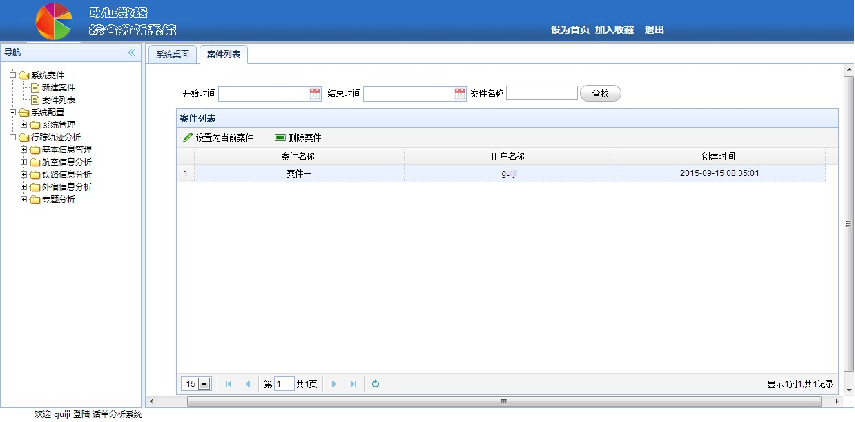Expand the 铁路信息分析 node
The image size is (855, 422).
tap(24, 174)
